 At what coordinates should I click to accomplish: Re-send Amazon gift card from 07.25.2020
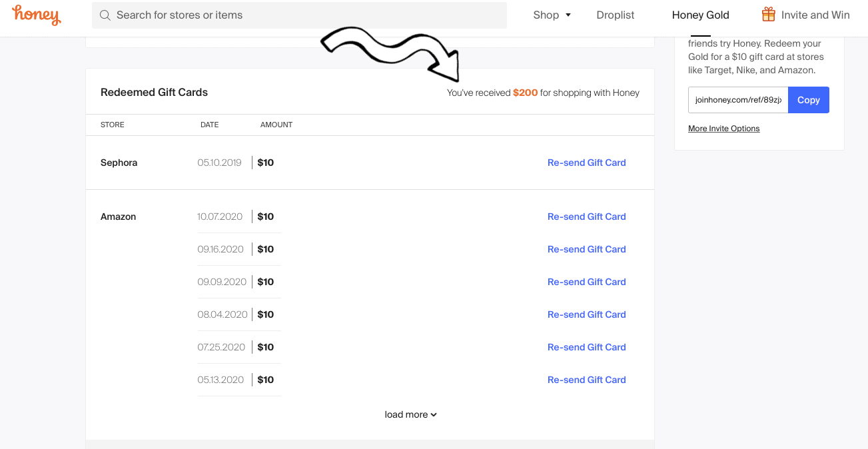coord(586,347)
